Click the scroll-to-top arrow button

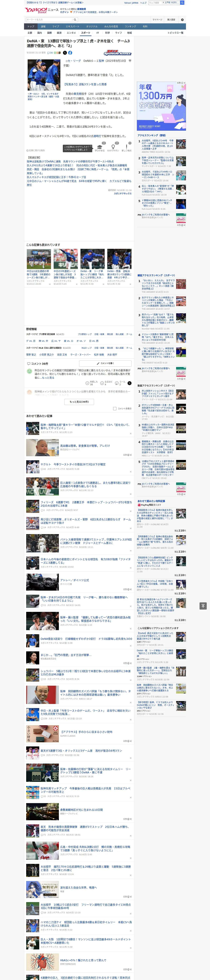pos(203,606)
